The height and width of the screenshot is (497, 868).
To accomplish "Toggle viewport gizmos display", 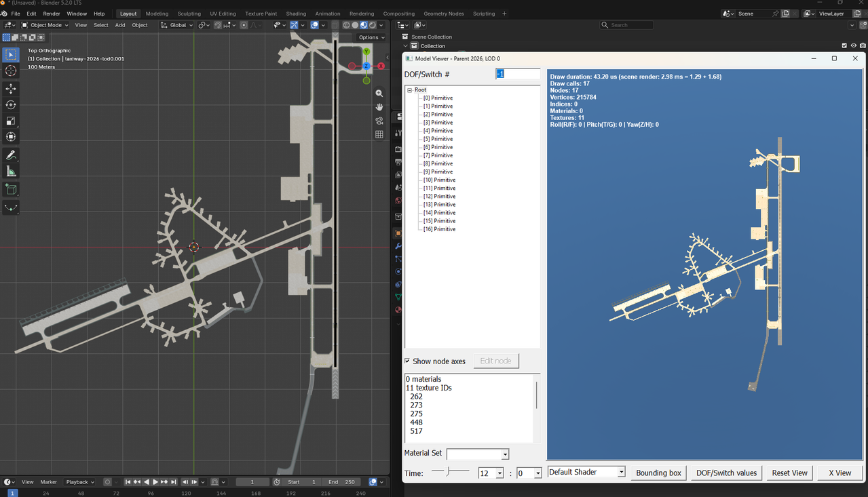I will click(294, 25).
